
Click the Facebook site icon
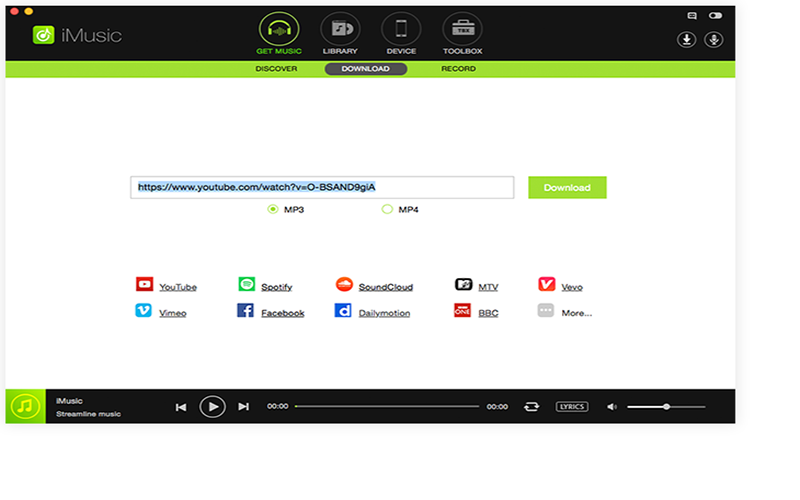click(245, 310)
